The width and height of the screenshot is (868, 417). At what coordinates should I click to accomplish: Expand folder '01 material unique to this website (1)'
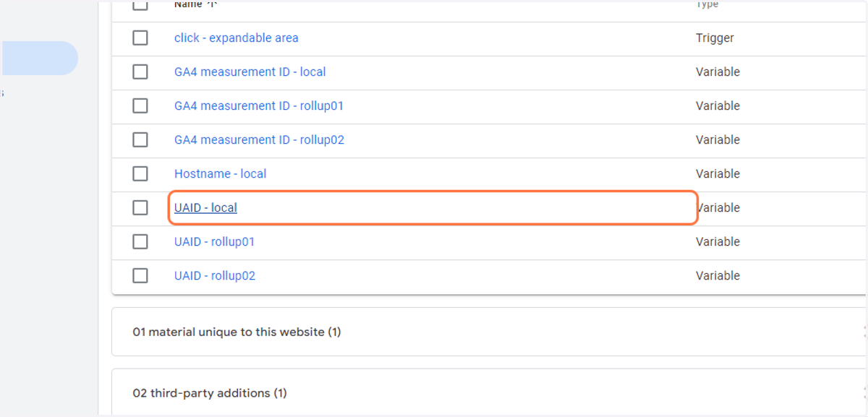click(489, 332)
